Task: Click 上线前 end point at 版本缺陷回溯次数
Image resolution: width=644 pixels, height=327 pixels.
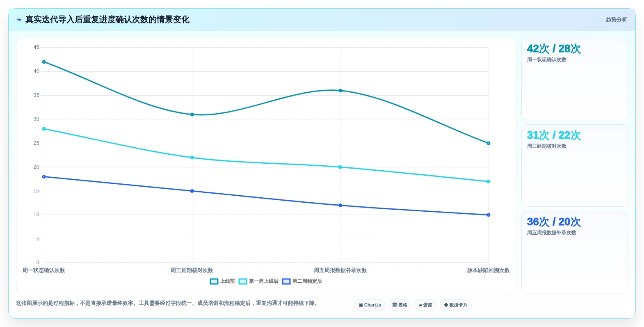Action: pos(488,143)
